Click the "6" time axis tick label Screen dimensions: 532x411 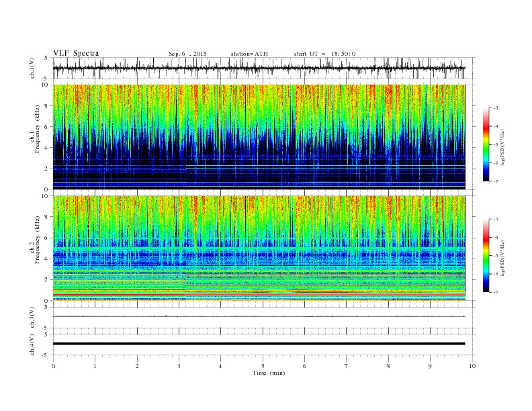(x=304, y=366)
